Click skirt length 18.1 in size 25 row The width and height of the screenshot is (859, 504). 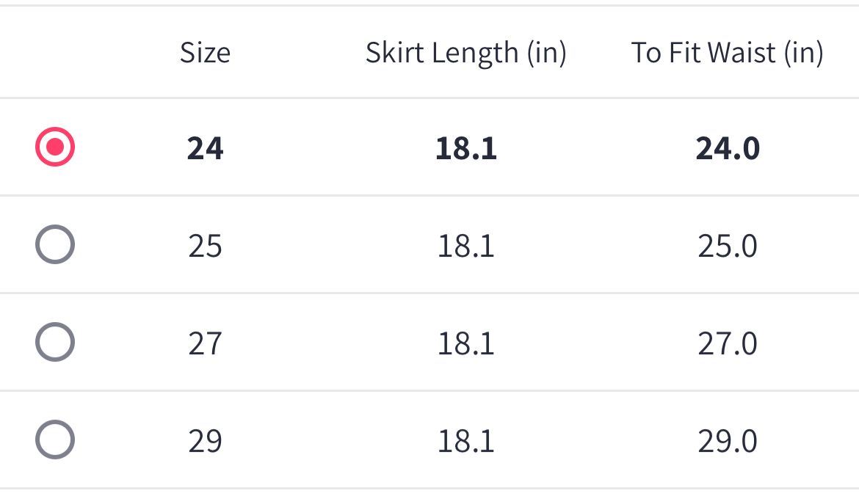coord(465,246)
